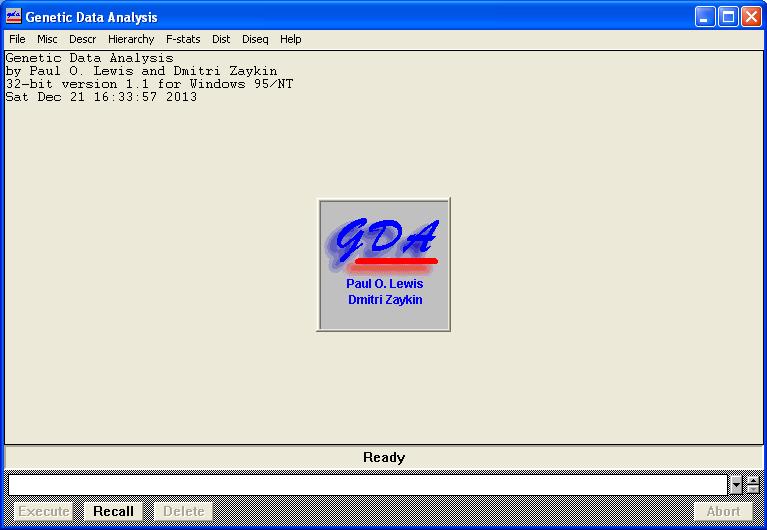Click the Execute button
The image size is (767, 530).
[x=44, y=511]
